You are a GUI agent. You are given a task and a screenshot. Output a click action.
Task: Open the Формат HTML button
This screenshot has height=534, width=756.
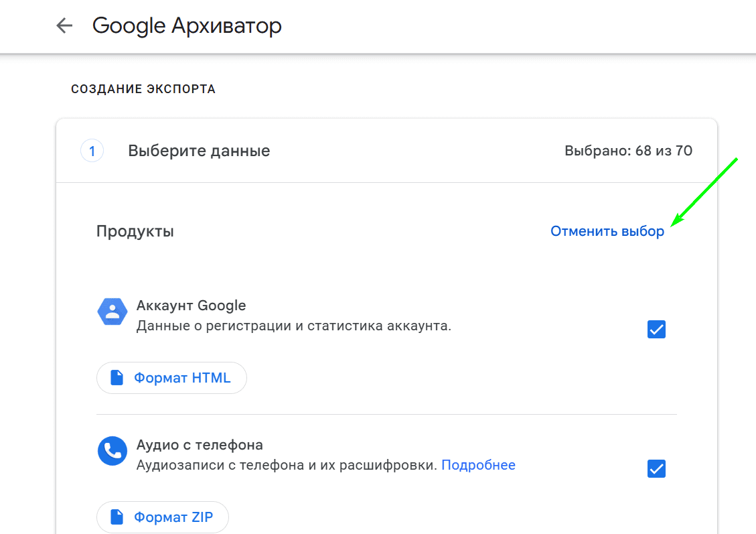(x=171, y=378)
